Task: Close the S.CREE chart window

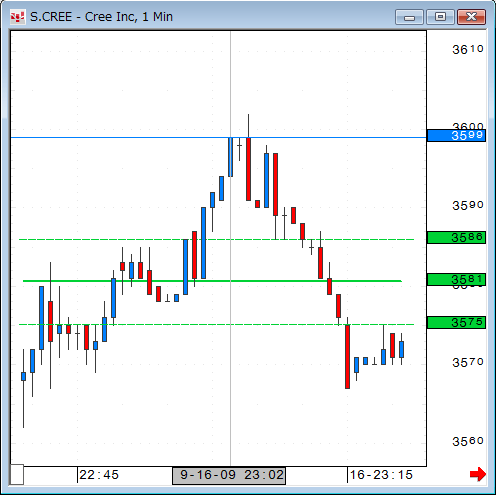Action: [471, 17]
